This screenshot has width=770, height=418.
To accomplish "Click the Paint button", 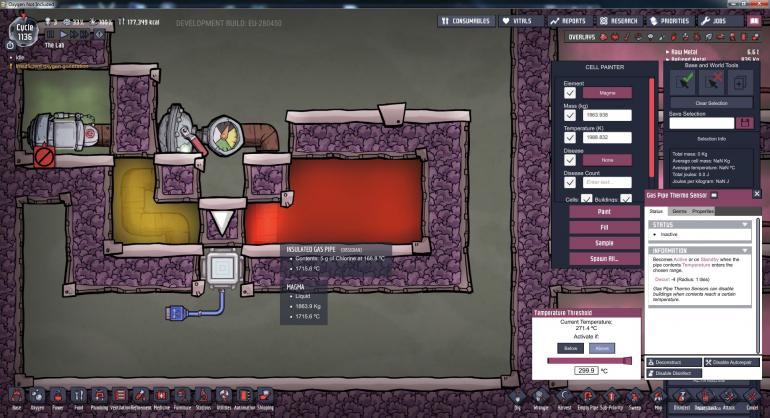I will (603, 212).
